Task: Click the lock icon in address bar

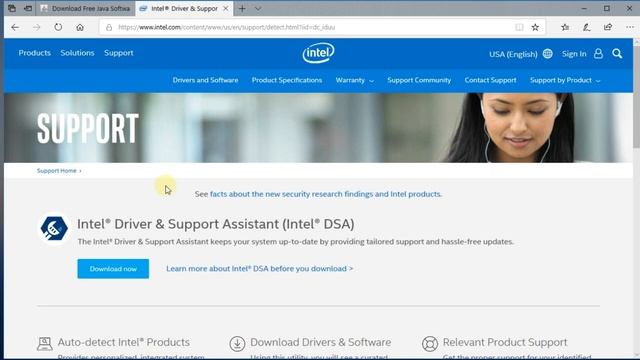Action: (x=109, y=27)
